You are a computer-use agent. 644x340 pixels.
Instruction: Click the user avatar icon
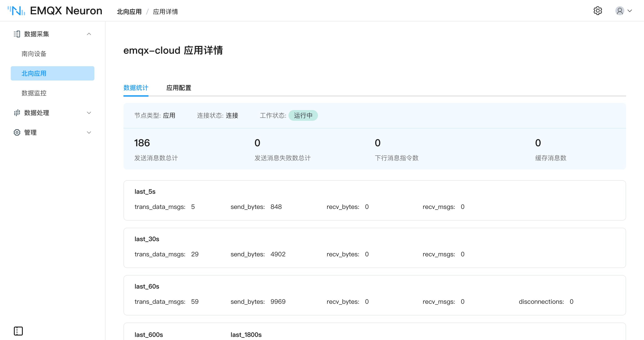620,11
